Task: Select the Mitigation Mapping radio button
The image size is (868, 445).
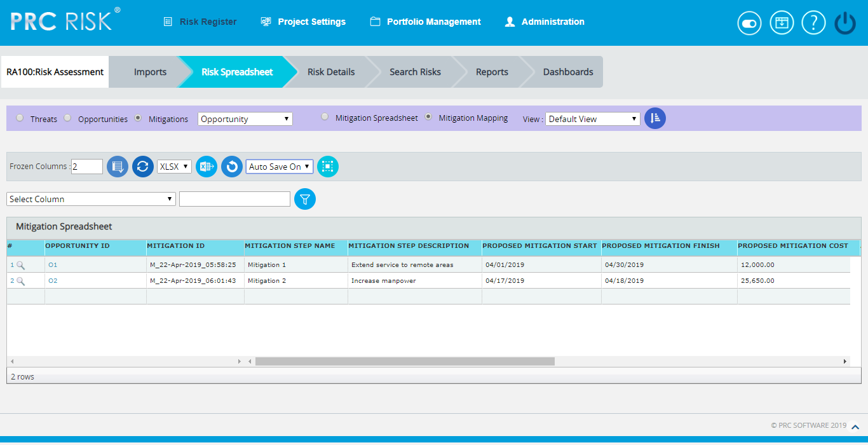Action: 429,117
